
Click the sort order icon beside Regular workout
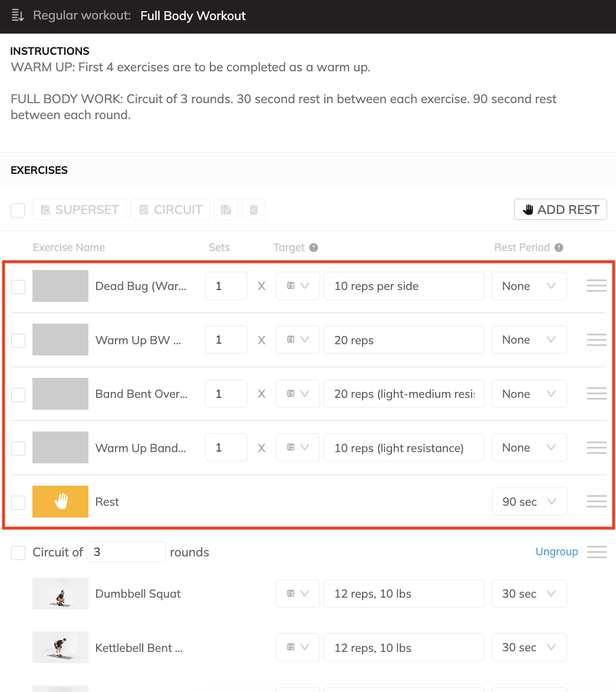coord(18,15)
